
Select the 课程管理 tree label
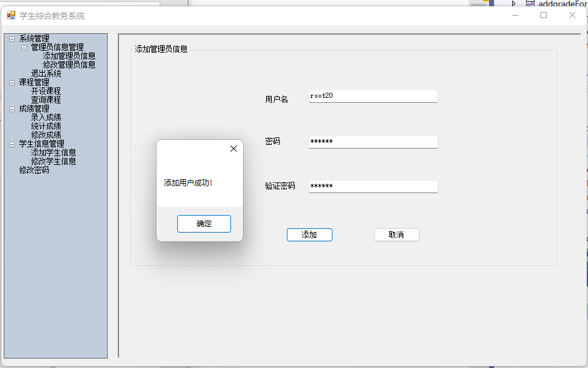click(34, 82)
